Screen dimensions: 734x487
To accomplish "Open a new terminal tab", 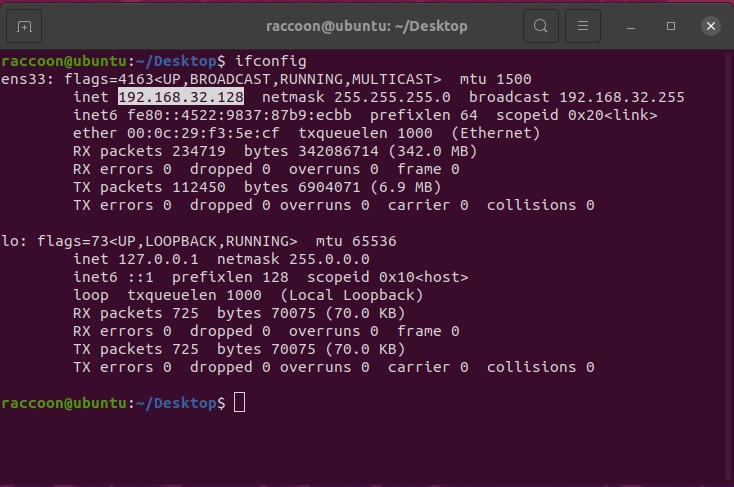I will click(24, 26).
